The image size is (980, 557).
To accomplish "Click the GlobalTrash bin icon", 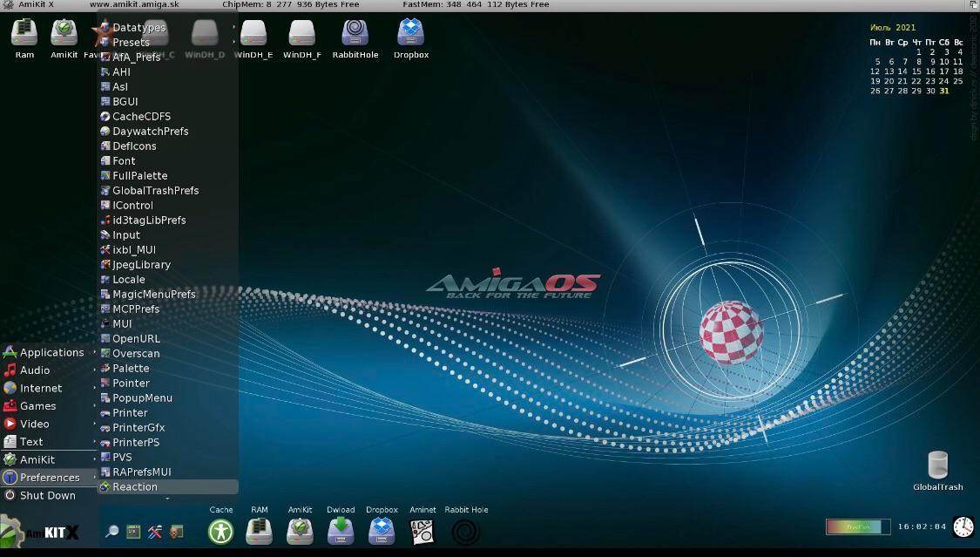I will [937, 466].
